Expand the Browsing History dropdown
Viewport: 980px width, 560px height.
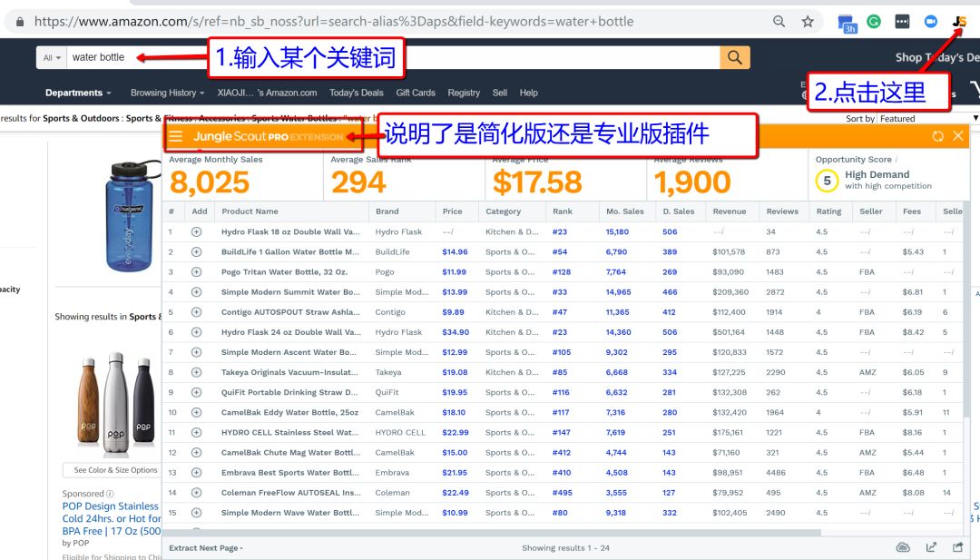[168, 93]
